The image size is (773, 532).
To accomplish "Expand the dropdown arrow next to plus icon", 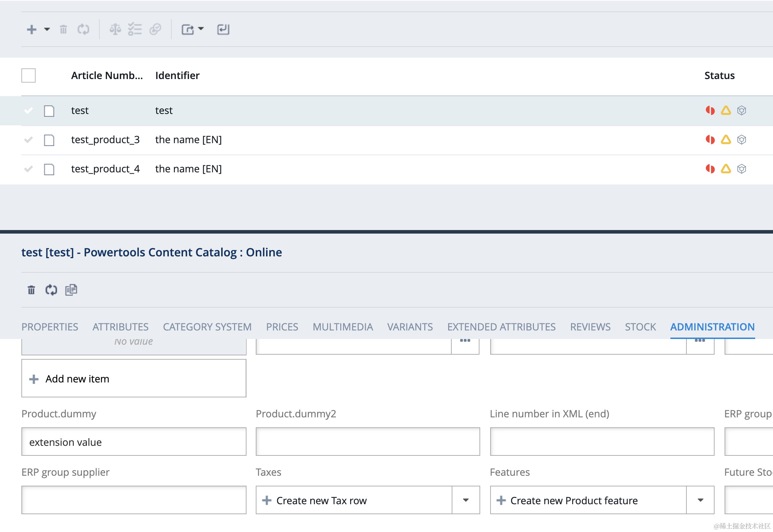I will point(47,29).
